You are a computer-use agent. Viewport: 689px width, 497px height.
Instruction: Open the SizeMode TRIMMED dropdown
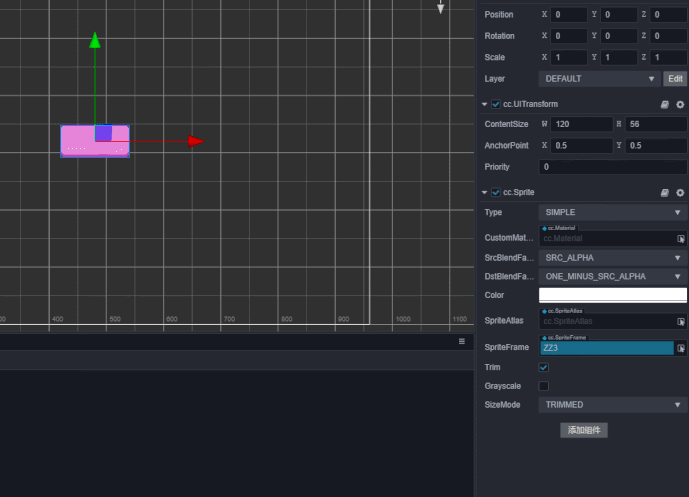coord(613,405)
